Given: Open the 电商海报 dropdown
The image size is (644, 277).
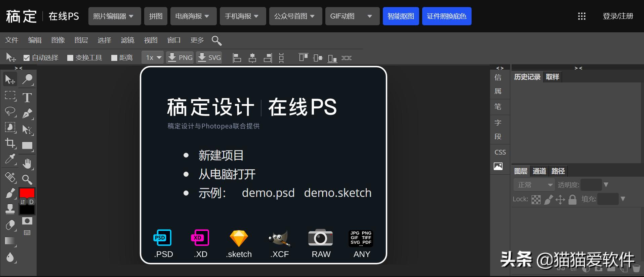Looking at the screenshot, I should (193, 16).
